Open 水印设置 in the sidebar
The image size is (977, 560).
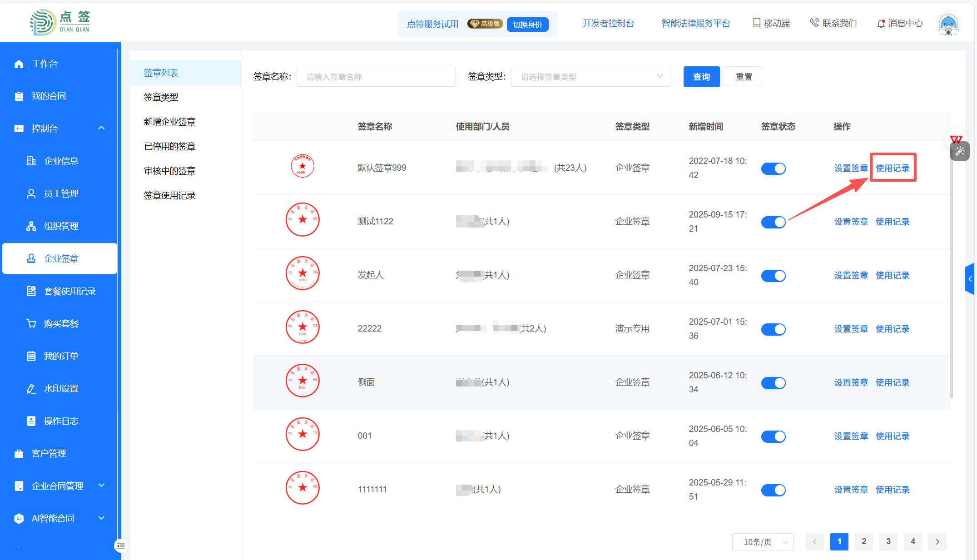pos(61,388)
